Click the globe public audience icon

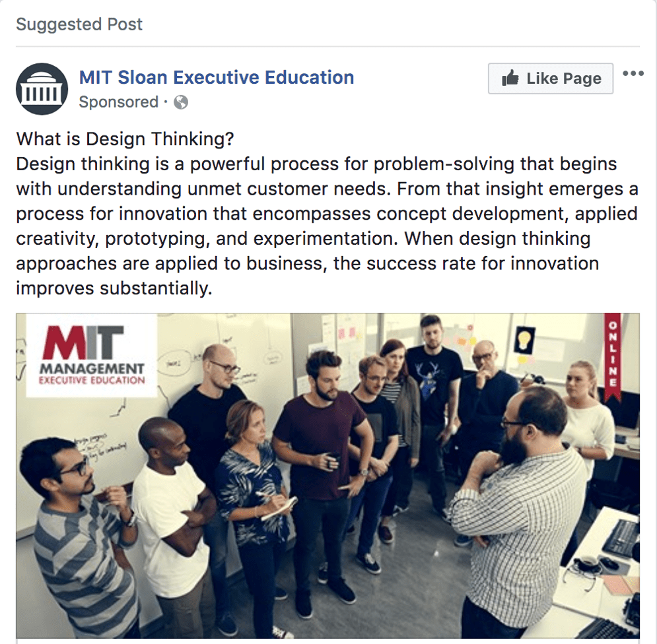click(181, 102)
